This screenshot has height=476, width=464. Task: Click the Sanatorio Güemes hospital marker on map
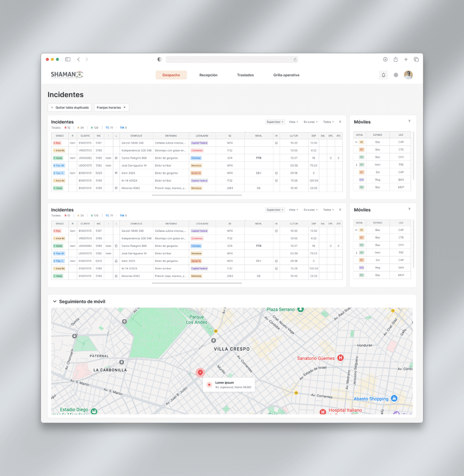340,358
